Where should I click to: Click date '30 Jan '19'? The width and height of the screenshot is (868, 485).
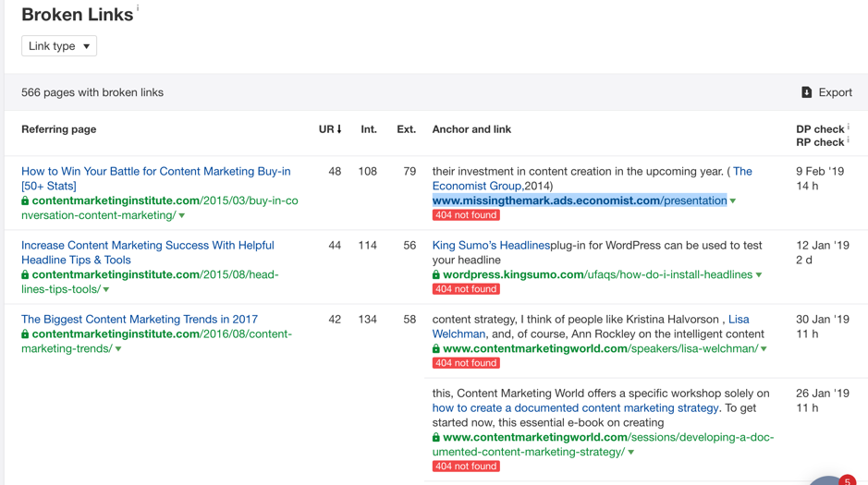pyautogui.click(x=823, y=320)
